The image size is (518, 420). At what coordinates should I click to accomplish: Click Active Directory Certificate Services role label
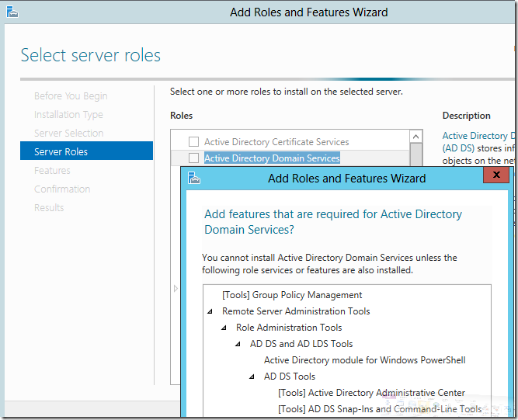point(276,142)
